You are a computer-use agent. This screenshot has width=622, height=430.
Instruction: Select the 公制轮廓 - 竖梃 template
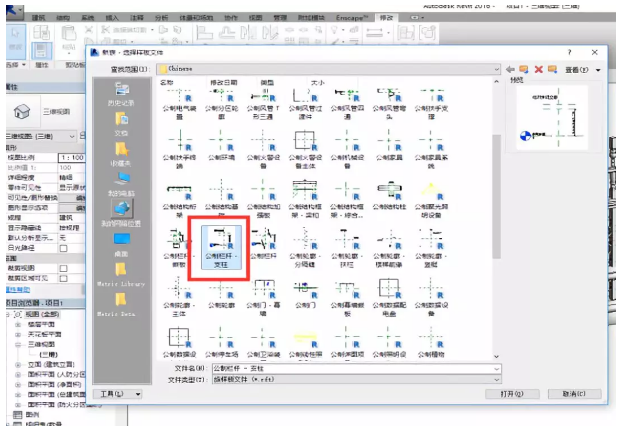(431, 248)
